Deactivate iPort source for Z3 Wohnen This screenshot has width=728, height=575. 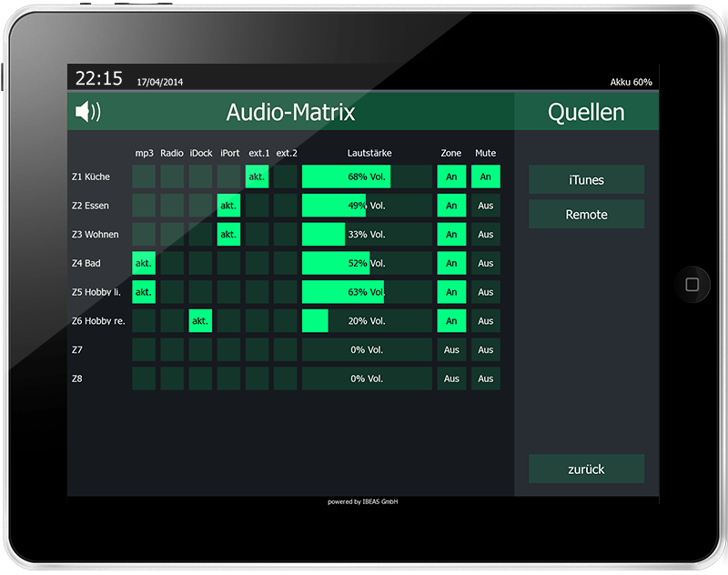228,235
